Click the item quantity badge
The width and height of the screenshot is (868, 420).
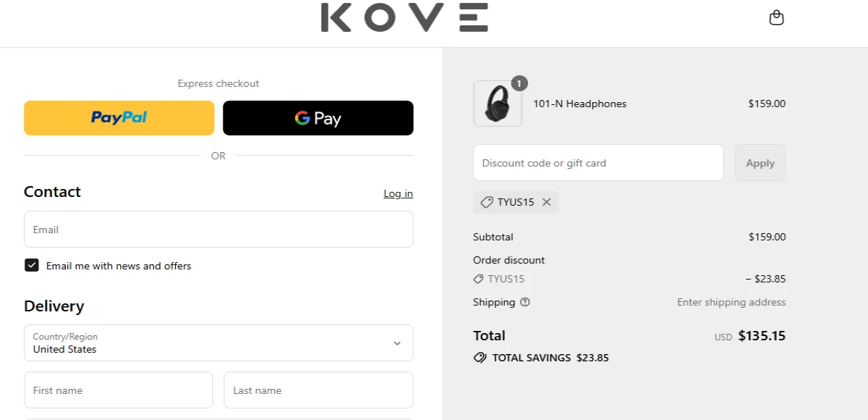click(519, 83)
